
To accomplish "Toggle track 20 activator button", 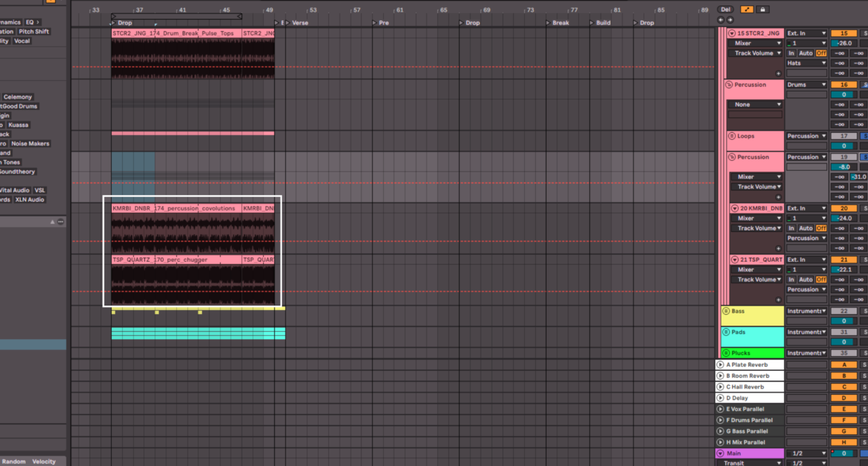I will [844, 208].
